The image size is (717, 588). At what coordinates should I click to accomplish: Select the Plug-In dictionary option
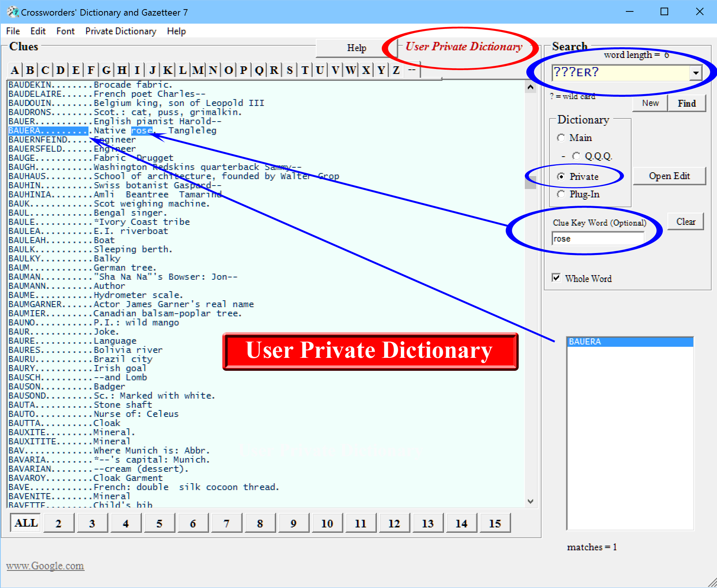coord(561,194)
